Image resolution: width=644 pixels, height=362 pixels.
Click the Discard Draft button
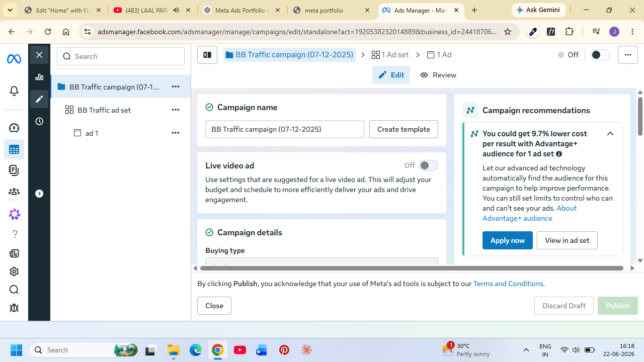(564, 306)
